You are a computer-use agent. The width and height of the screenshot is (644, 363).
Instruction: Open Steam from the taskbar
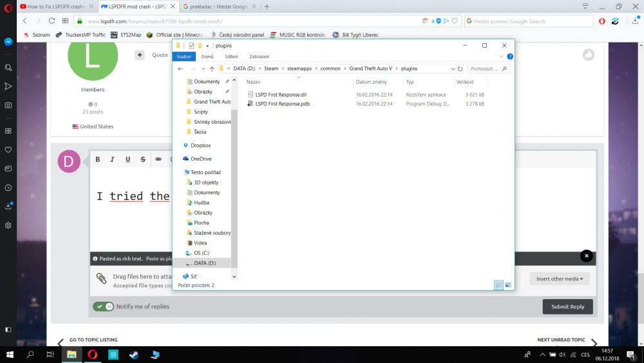point(134,355)
